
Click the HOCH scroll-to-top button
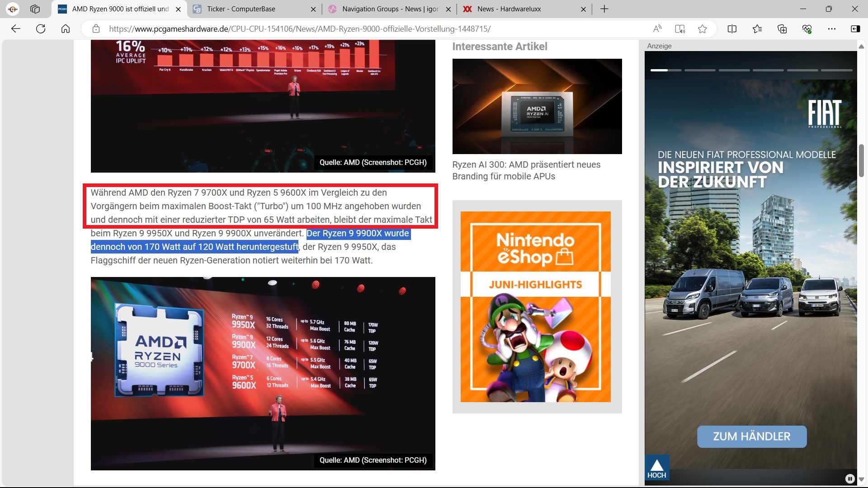[656, 468]
